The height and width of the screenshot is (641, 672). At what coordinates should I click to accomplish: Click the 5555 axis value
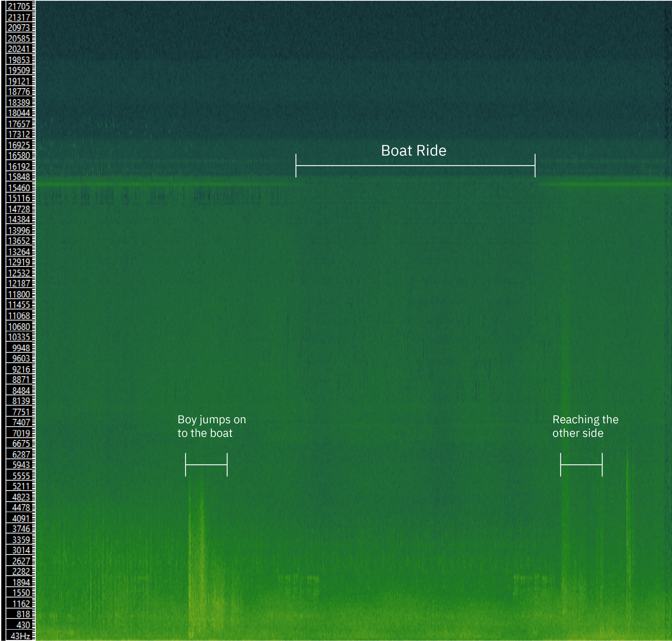(21, 476)
